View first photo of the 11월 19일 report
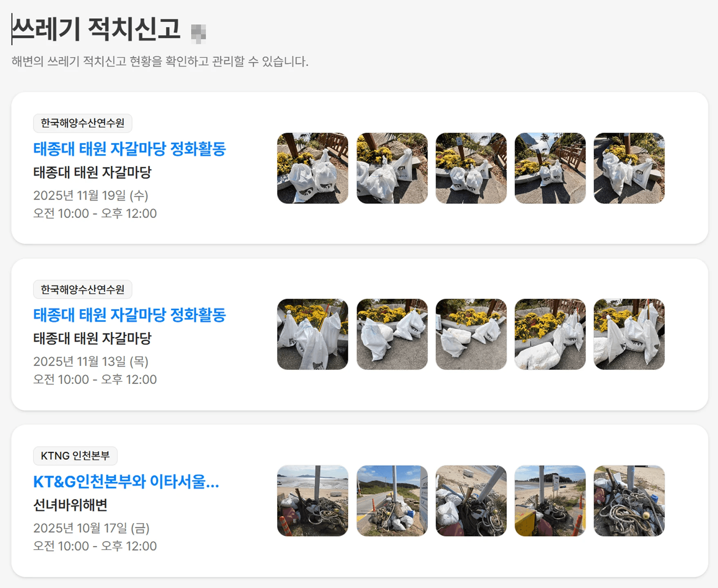Viewport: 718px width, 588px height. pos(313,168)
